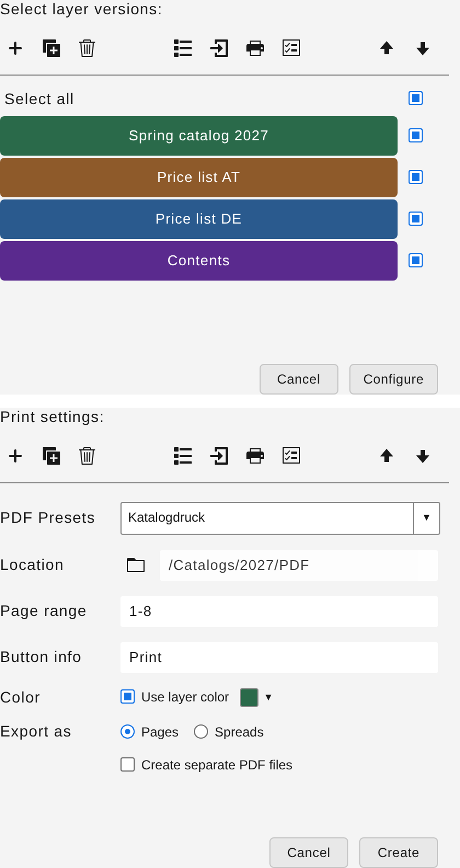Click the move up arrow in Print settings toolbar

[387, 456]
